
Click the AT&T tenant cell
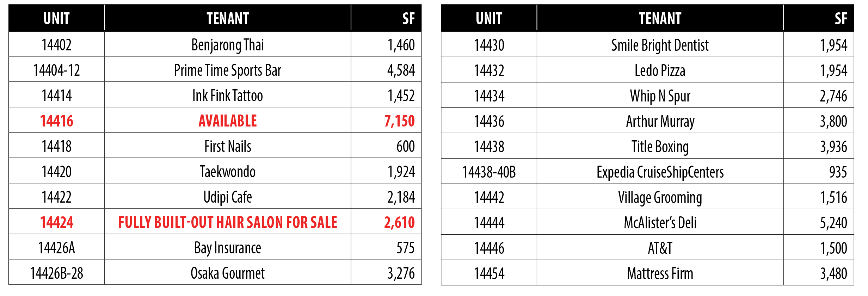(660, 248)
